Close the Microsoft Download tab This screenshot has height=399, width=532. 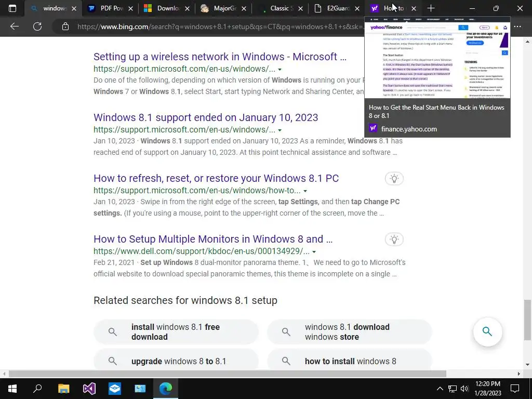187,8
